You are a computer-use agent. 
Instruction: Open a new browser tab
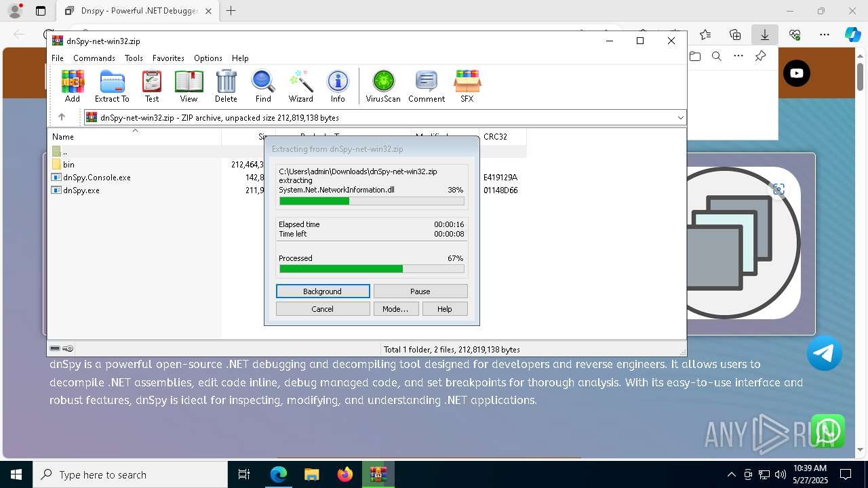click(231, 11)
